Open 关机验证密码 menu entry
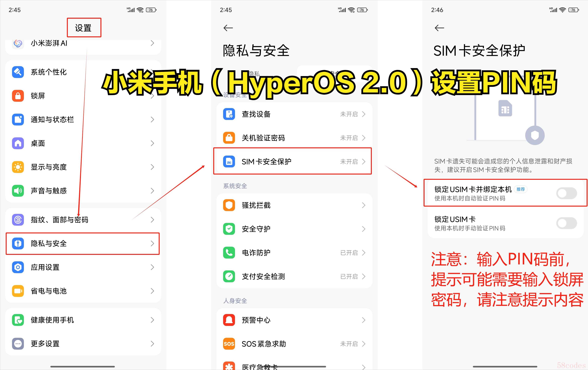This screenshot has width=588, height=370. pos(294,138)
